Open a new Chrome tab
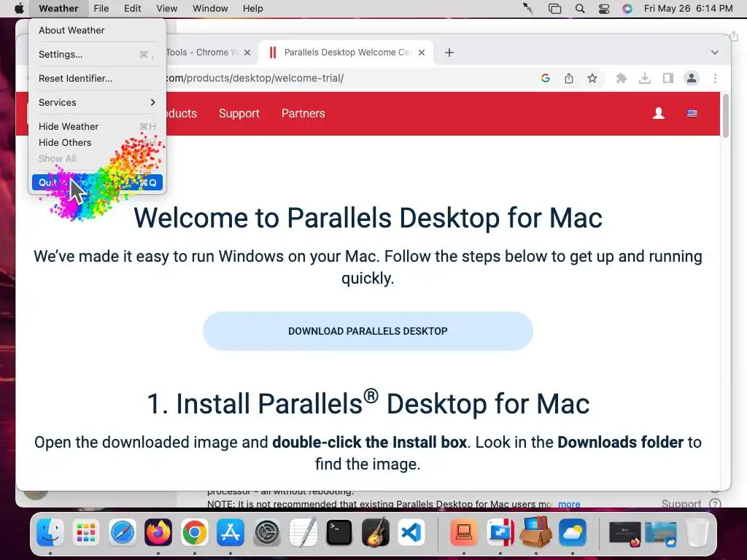This screenshot has height=560, width=747. (x=449, y=52)
